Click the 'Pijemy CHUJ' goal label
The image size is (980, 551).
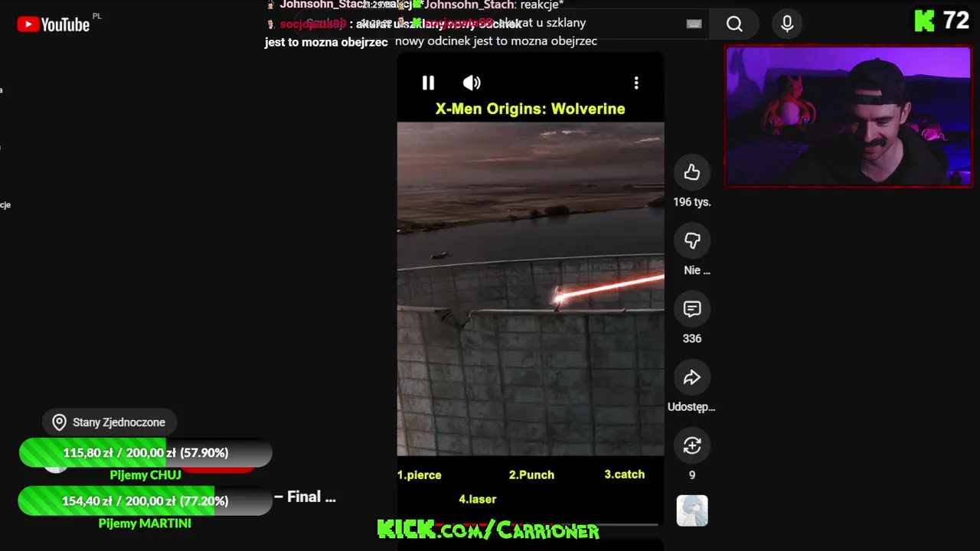point(145,475)
